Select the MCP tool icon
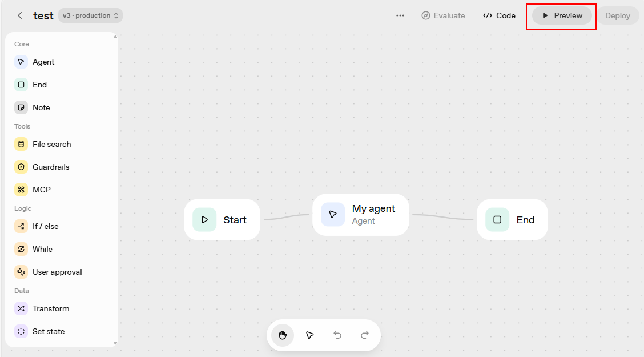 pyautogui.click(x=21, y=190)
